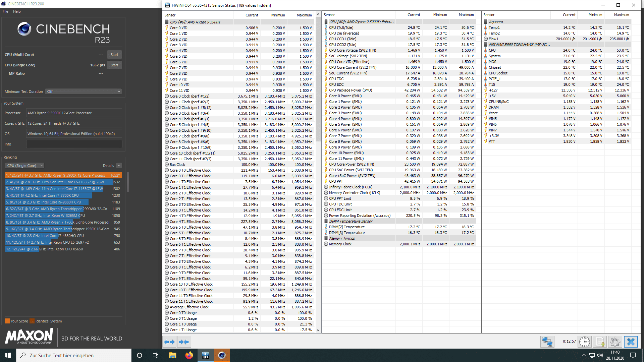Select the Vcore sensor row
The width and height of the screenshot is (644, 362).
(x=557, y=113)
